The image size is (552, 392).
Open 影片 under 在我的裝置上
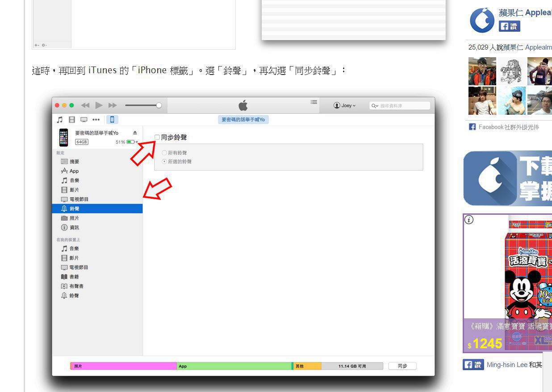pos(97,258)
